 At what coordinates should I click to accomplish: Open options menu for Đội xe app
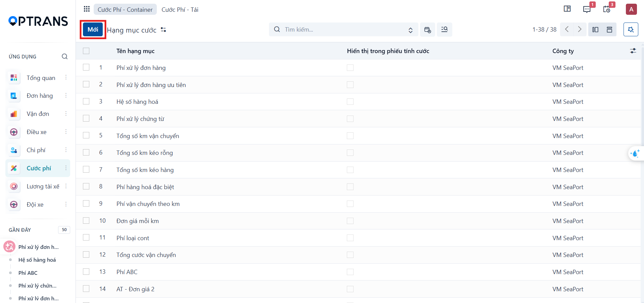pos(66,204)
